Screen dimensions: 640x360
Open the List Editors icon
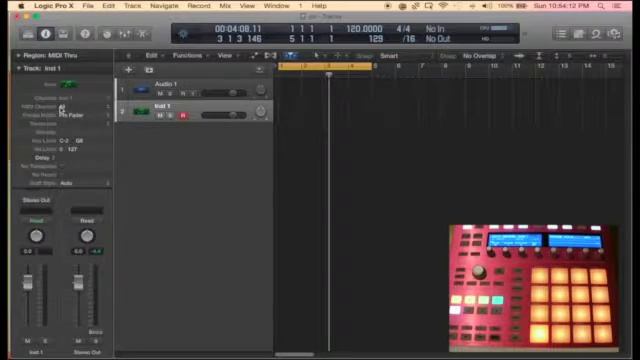point(561,34)
